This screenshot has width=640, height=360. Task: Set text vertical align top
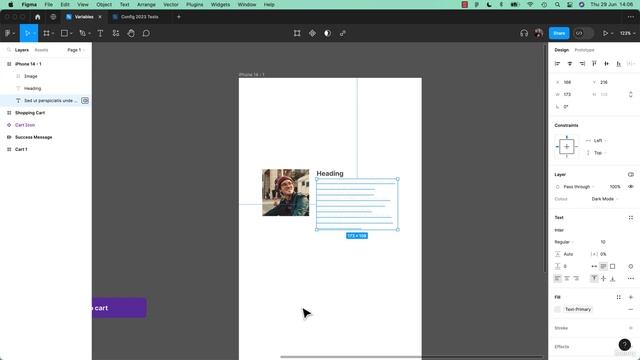click(x=594, y=278)
